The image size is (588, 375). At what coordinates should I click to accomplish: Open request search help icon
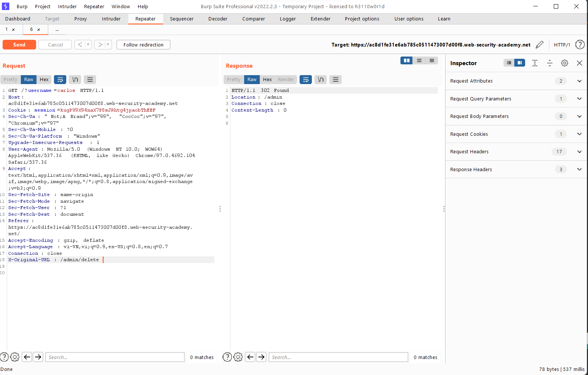point(4,357)
